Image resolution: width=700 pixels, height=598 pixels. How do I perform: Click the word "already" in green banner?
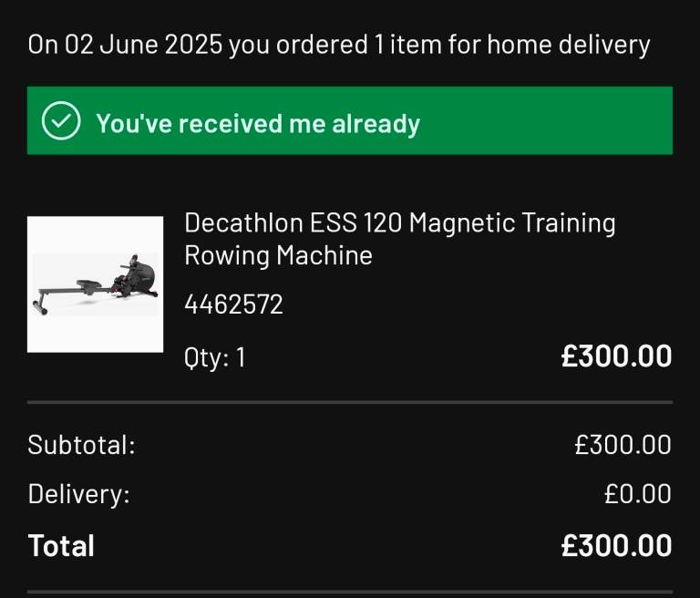click(x=376, y=123)
